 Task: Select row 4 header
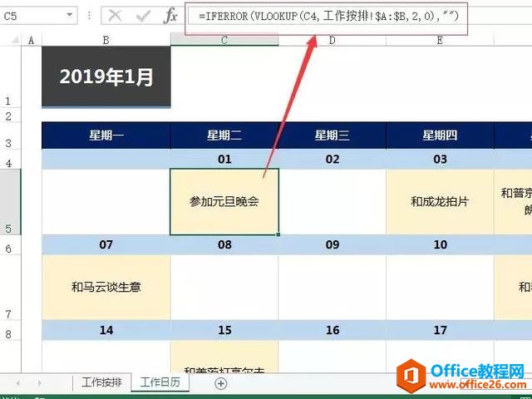point(11,159)
